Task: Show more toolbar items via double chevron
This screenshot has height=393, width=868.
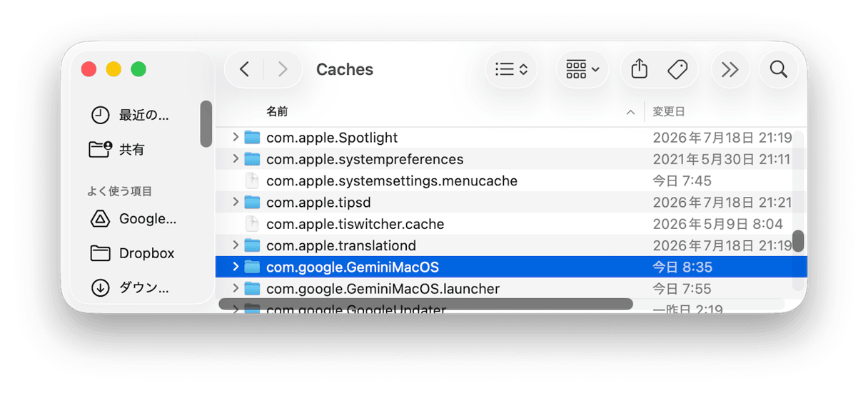Action: coord(730,69)
